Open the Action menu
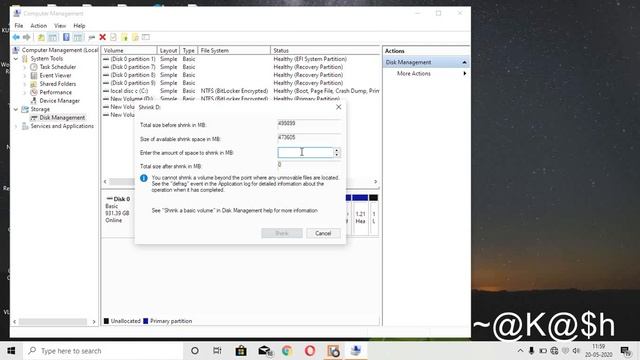 (x=39, y=26)
